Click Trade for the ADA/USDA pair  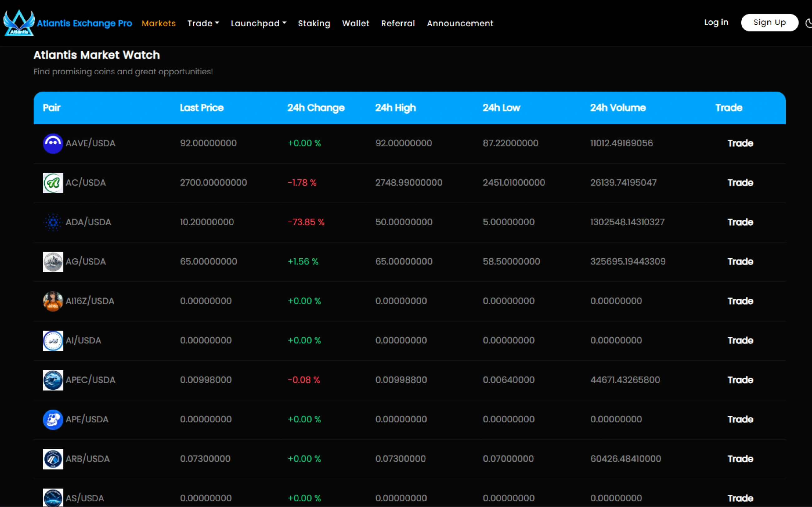coord(740,222)
